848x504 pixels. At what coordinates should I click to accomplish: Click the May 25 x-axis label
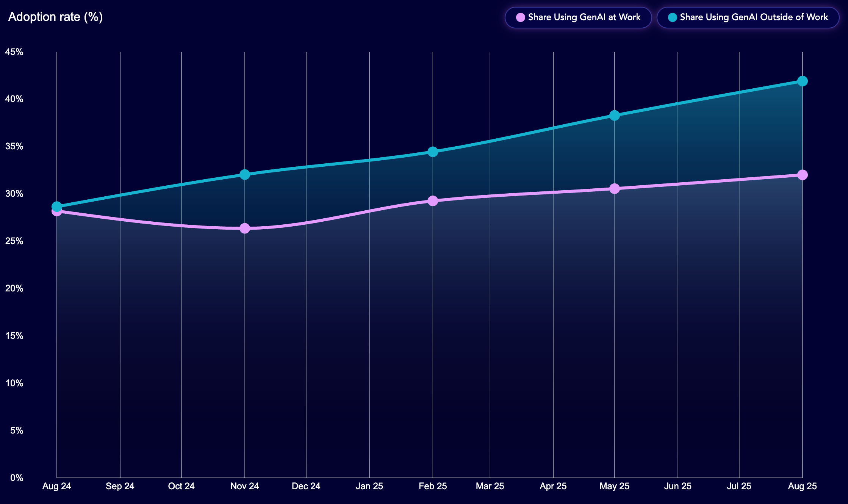[614, 486]
